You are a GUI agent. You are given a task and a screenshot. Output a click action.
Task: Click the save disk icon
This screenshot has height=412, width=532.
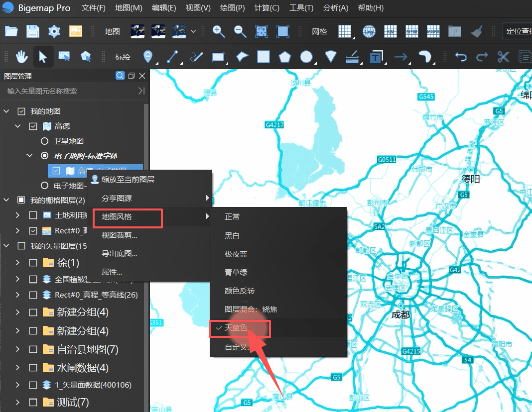point(32,31)
